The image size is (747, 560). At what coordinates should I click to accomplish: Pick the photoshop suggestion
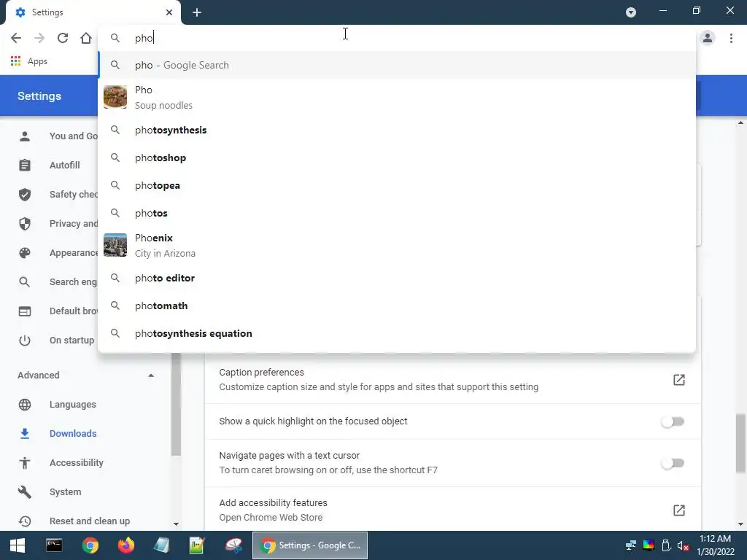(397, 157)
